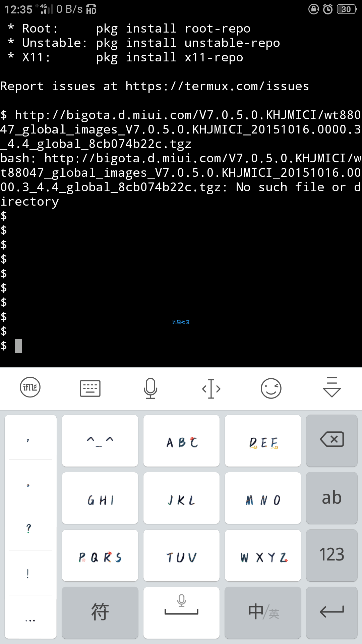Tap the terminal cursor prompt line
The image size is (362, 644).
tap(181, 345)
